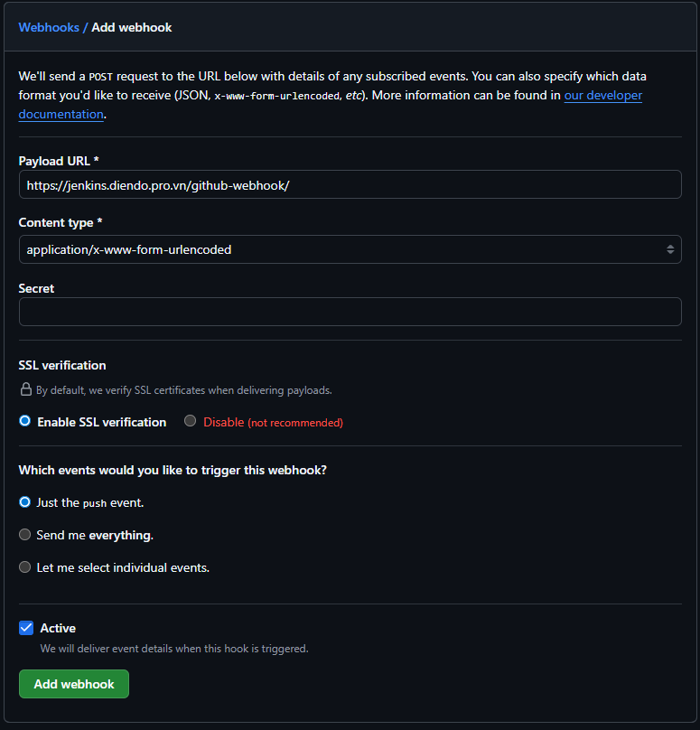The height and width of the screenshot is (730, 700).
Task: Click the Add webhook breadcrumb title
Action: coord(132,27)
